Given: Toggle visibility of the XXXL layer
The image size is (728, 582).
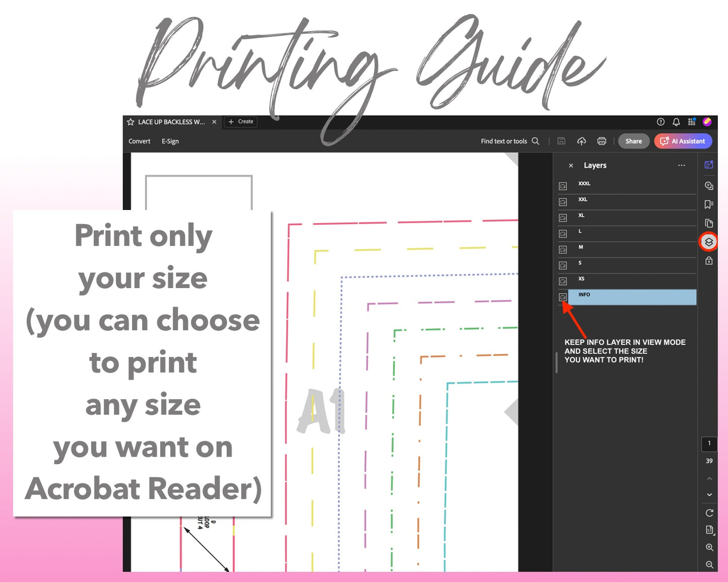Looking at the screenshot, I should [563, 186].
